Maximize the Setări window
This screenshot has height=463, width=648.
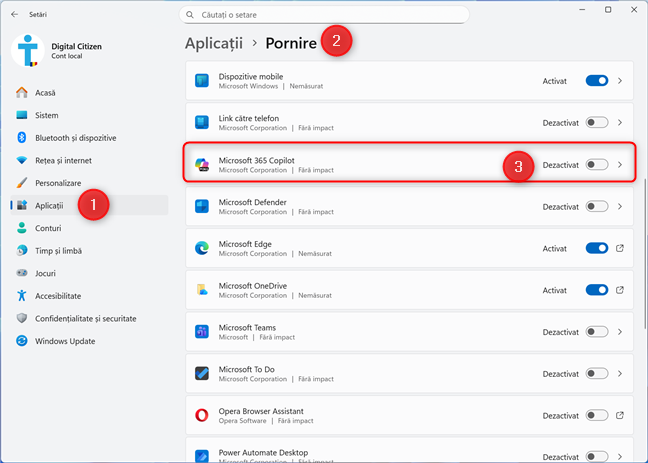click(x=608, y=10)
